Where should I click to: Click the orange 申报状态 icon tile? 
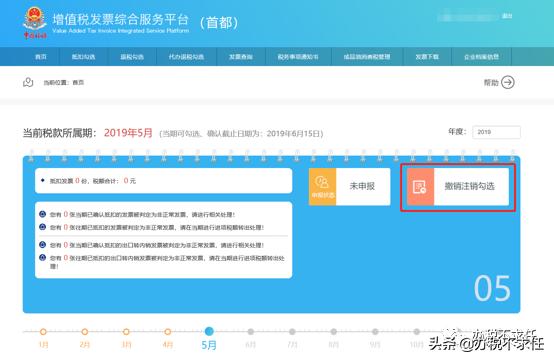(x=323, y=187)
